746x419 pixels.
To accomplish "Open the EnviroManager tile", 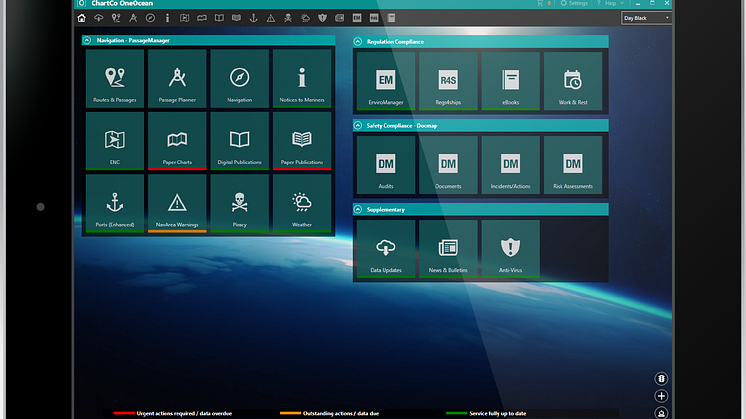I will coord(386,81).
